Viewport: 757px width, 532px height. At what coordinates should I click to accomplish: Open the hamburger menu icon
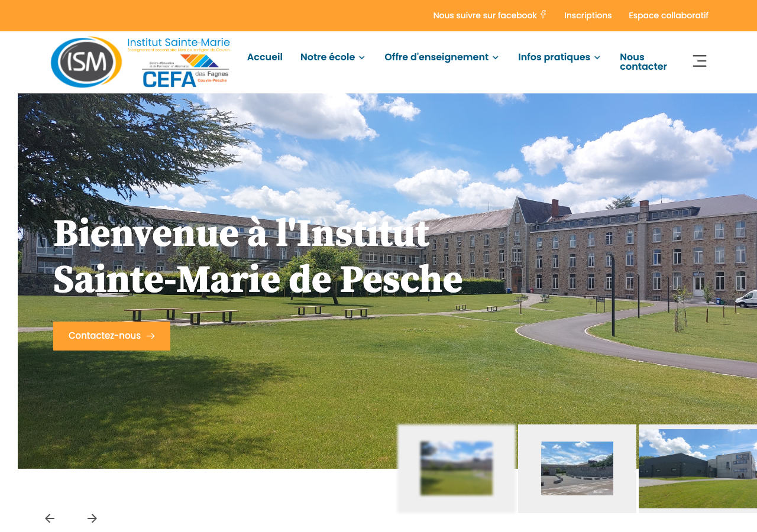[700, 61]
